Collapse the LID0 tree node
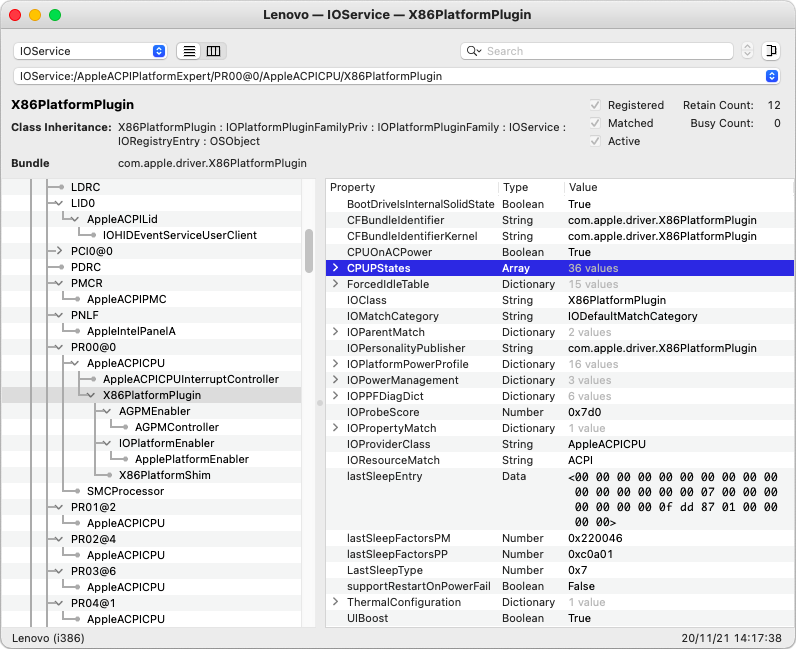Screen dimensions: 796x649 (59, 203)
